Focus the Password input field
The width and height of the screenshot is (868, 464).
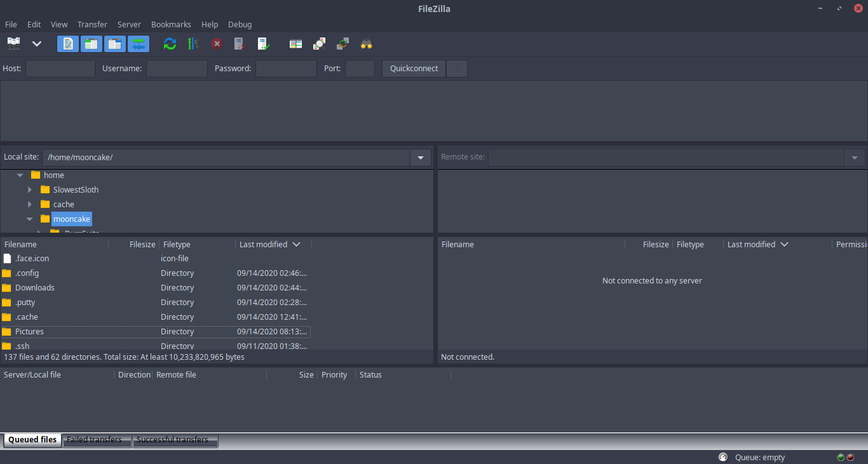pos(286,69)
